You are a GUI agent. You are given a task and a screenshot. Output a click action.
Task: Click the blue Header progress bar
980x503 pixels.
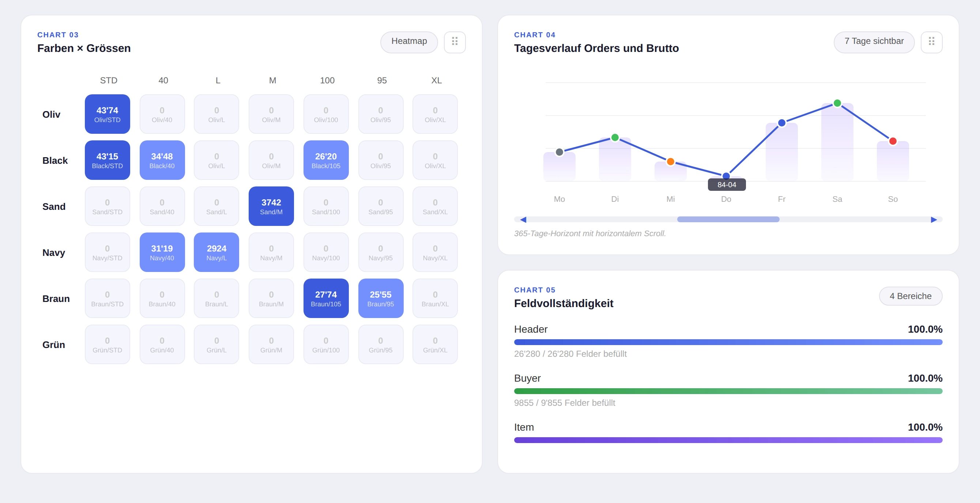pos(728,342)
